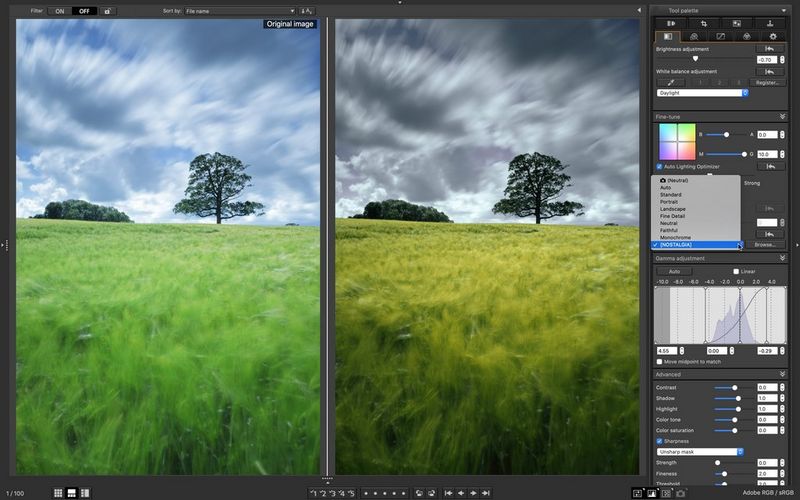Image resolution: width=800 pixels, height=500 pixels.
Task: Choose Landscape from the picture style list
Action: (675, 209)
